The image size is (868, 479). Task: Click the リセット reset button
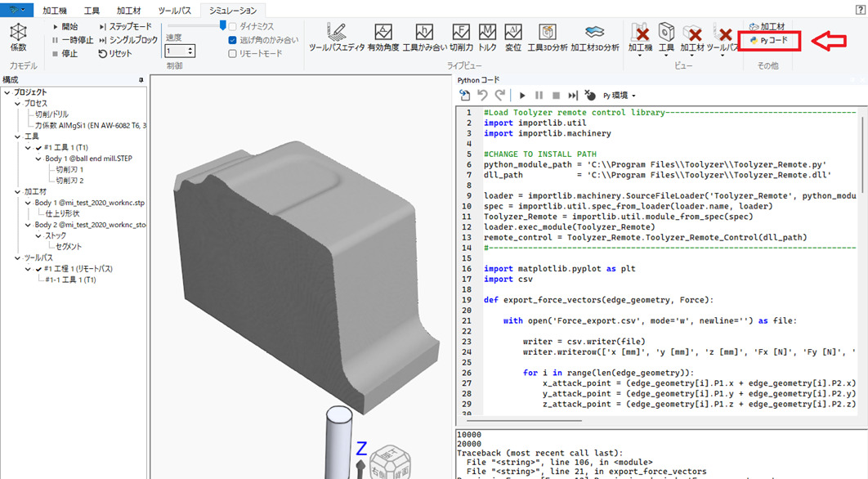click(x=115, y=53)
